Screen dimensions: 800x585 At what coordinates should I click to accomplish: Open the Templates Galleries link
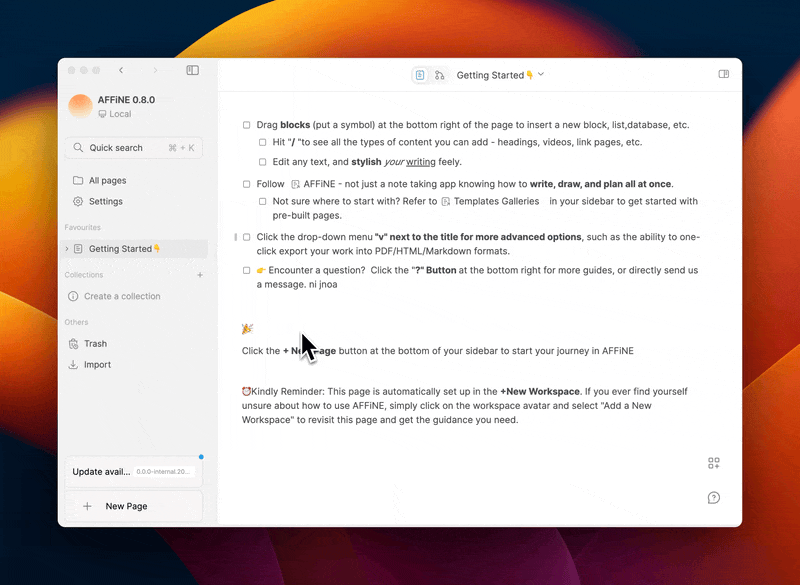490,201
